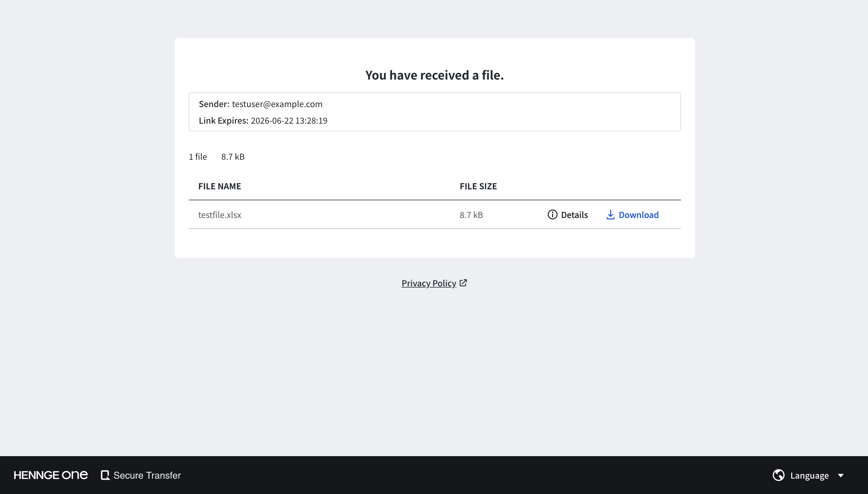Click the link expiry date 2026-06-22 13:28:19
Screen dimensions: 868x494
(289, 120)
